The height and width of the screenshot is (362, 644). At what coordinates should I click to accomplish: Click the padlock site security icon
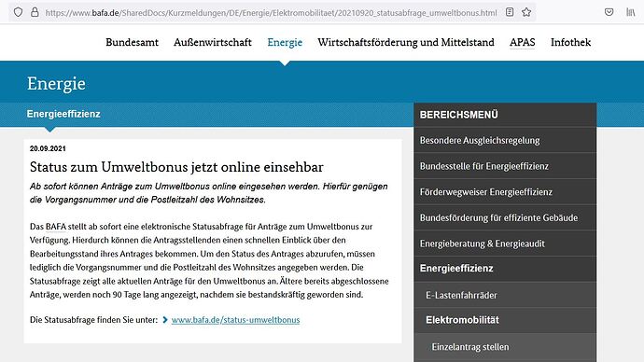pos(35,12)
